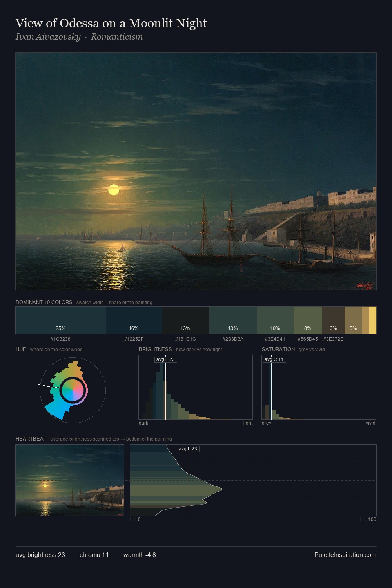Click the 'where on the color wheel' caption

pyautogui.click(x=57, y=350)
